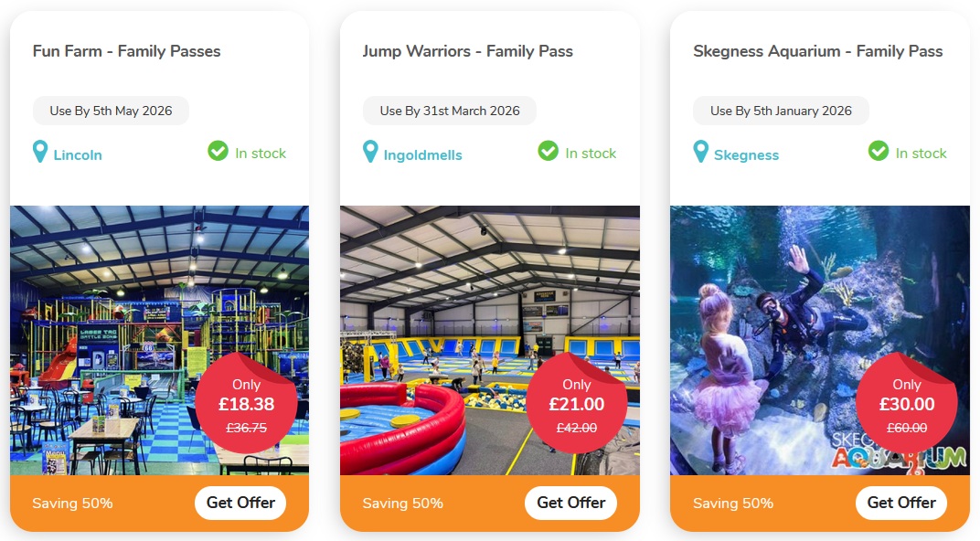Viewport: 980px width, 541px height.
Task: Click the green checkmark on Skegness Aquarium card
Action: 879,151
